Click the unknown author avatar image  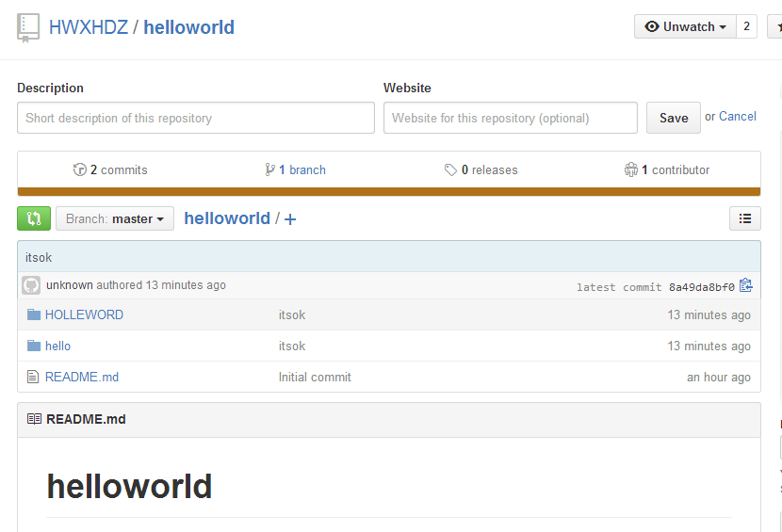31,285
